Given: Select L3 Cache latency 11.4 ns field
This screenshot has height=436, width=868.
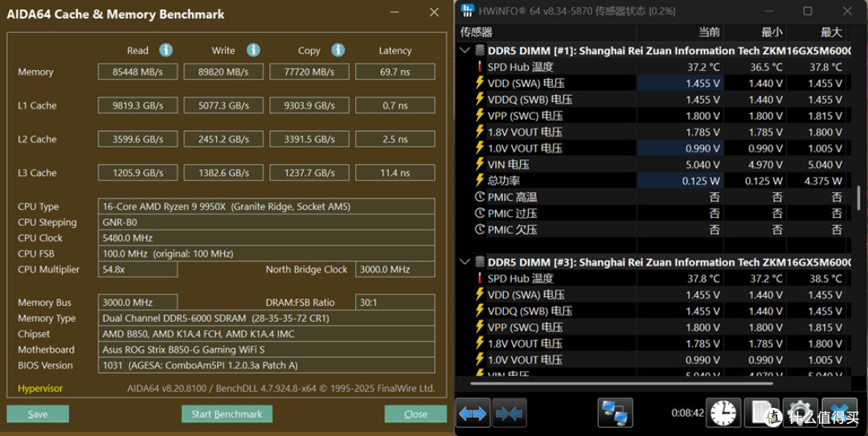Looking at the screenshot, I should pos(395,173).
